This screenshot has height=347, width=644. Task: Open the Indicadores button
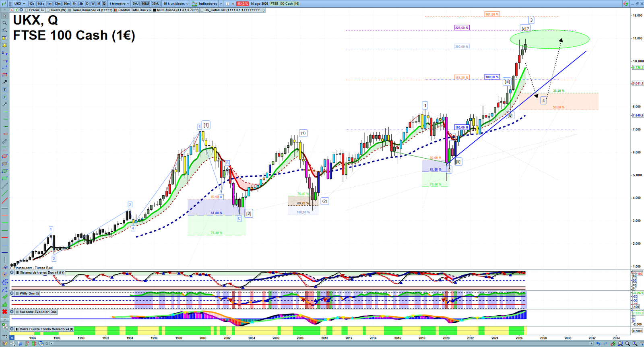coord(204,4)
